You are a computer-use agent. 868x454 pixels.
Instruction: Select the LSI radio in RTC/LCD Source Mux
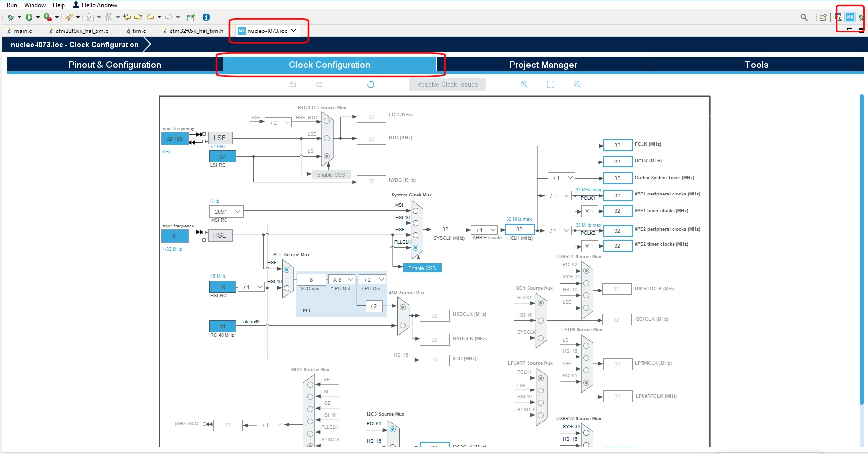pyautogui.click(x=327, y=156)
